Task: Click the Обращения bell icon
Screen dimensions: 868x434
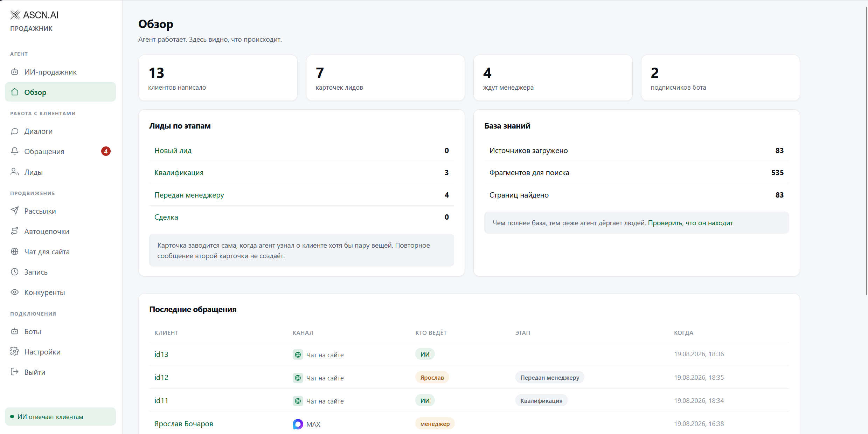Action: [x=14, y=151]
